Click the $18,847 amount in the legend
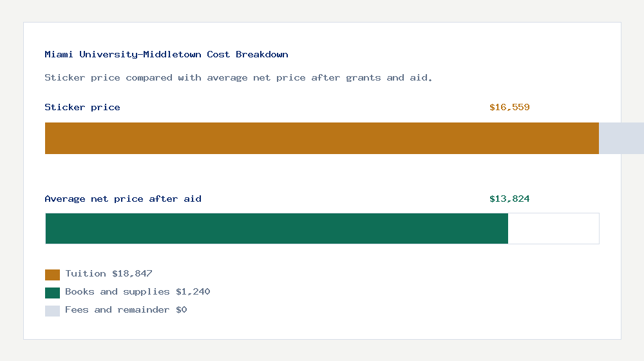Image resolution: width=644 pixels, height=361 pixels. 132,274
